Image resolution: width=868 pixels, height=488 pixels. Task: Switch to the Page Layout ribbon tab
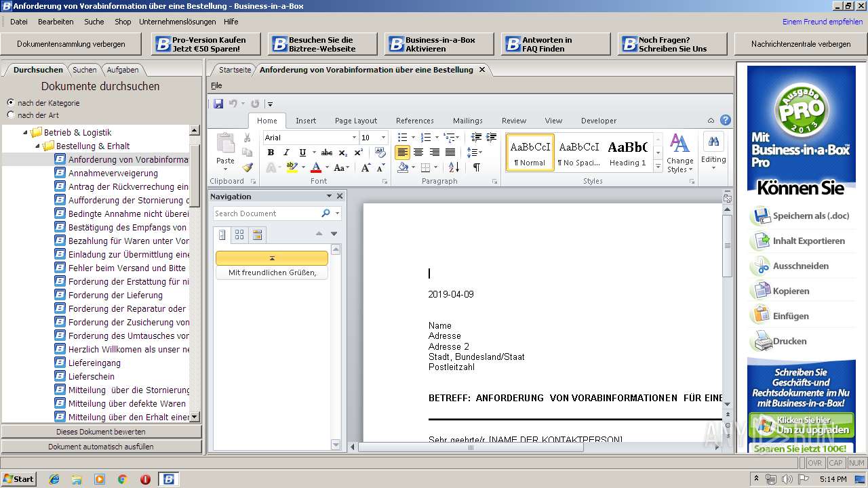click(x=356, y=121)
